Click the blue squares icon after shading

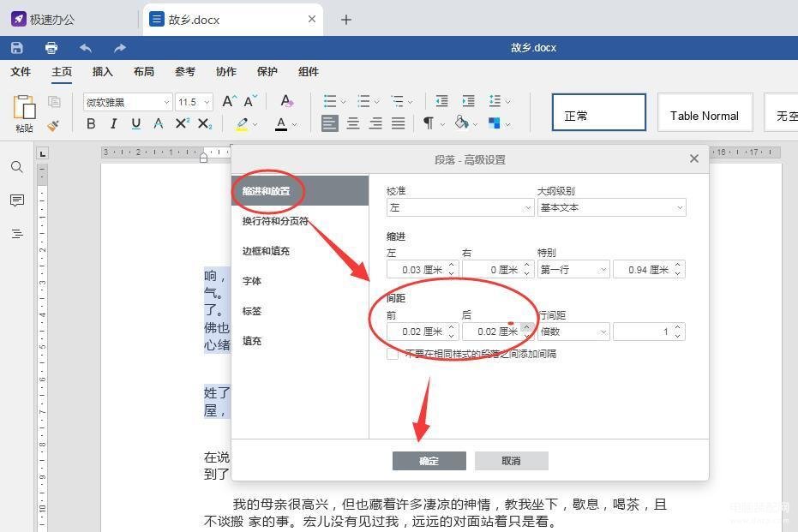point(495,123)
